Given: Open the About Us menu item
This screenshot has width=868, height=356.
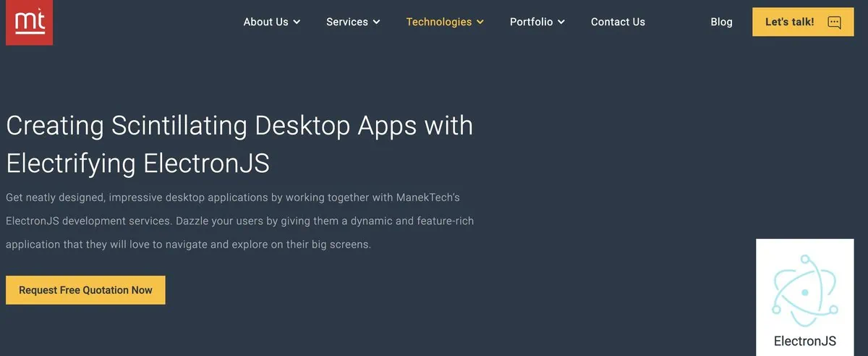Looking at the screenshot, I should (x=265, y=22).
